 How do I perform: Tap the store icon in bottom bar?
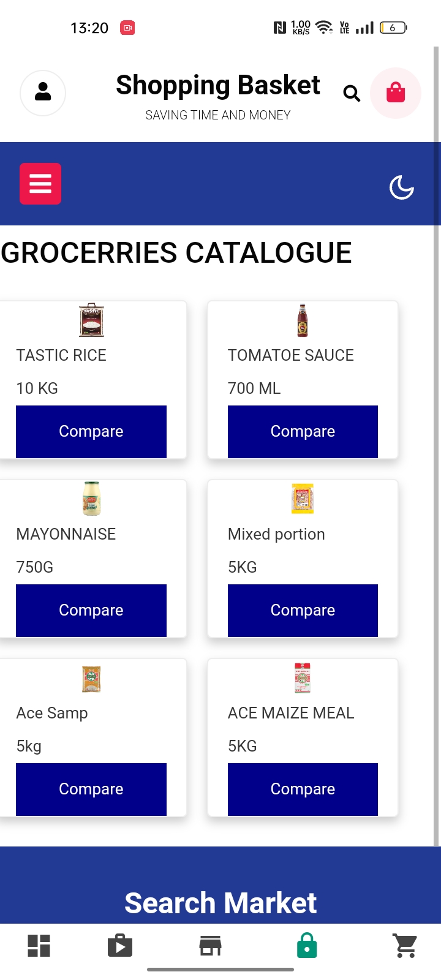(x=210, y=946)
